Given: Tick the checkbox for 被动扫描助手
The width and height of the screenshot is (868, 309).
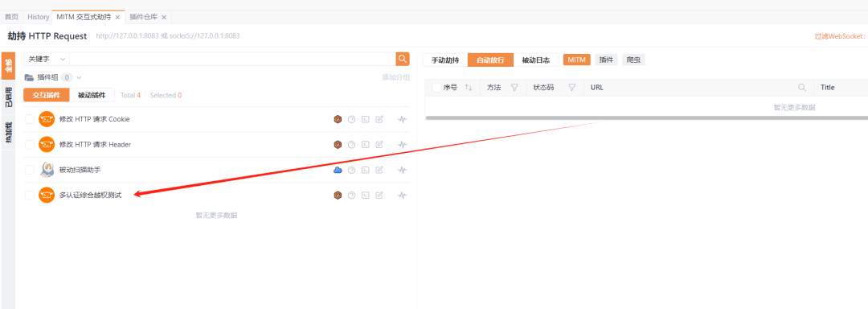Looking at the screenshot, I should point(30,170).
